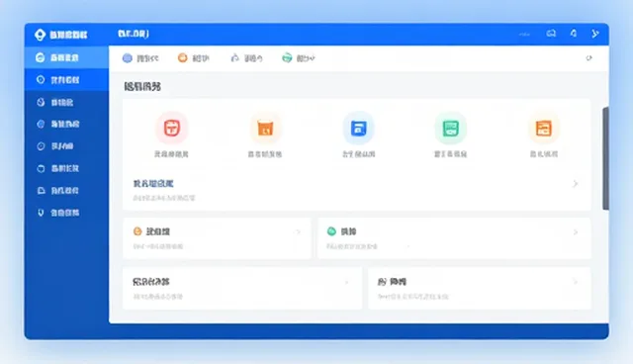Click the faint text left of the chat icon
This screenshot has width=633, height=364.
pyautogui.click(x=524, y=35)
